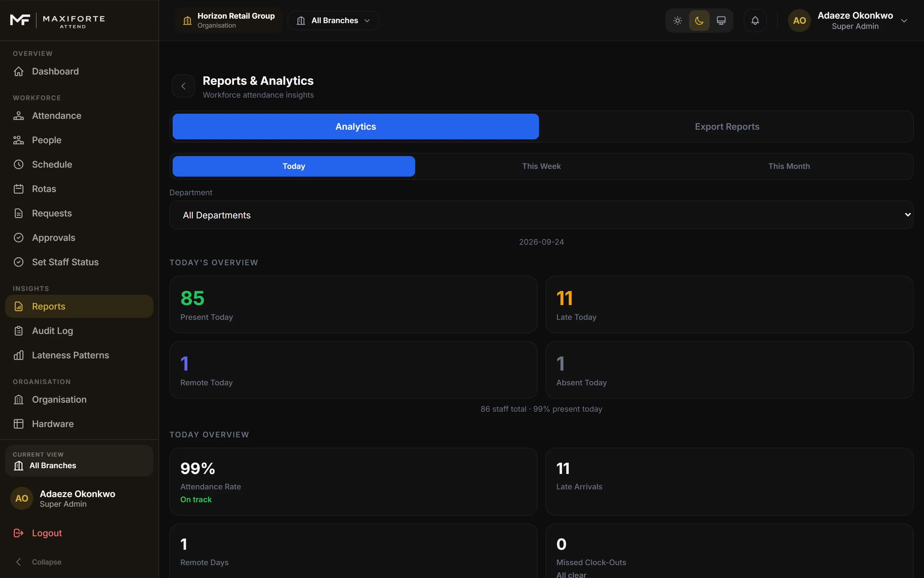Open the Audit Log page

tap(79, 331)
